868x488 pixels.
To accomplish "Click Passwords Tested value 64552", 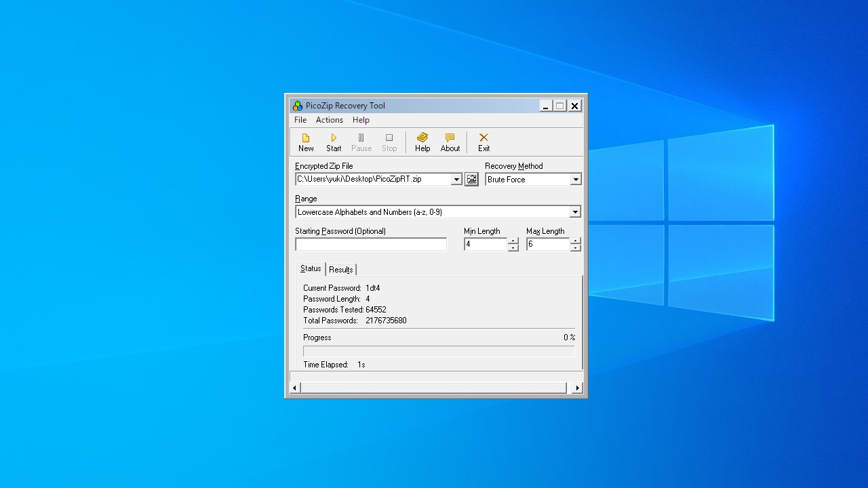I will (376, 310).
